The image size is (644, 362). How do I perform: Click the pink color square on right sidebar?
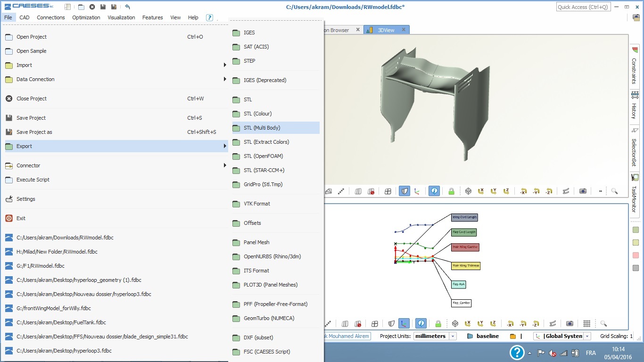(x=636, y=255)
